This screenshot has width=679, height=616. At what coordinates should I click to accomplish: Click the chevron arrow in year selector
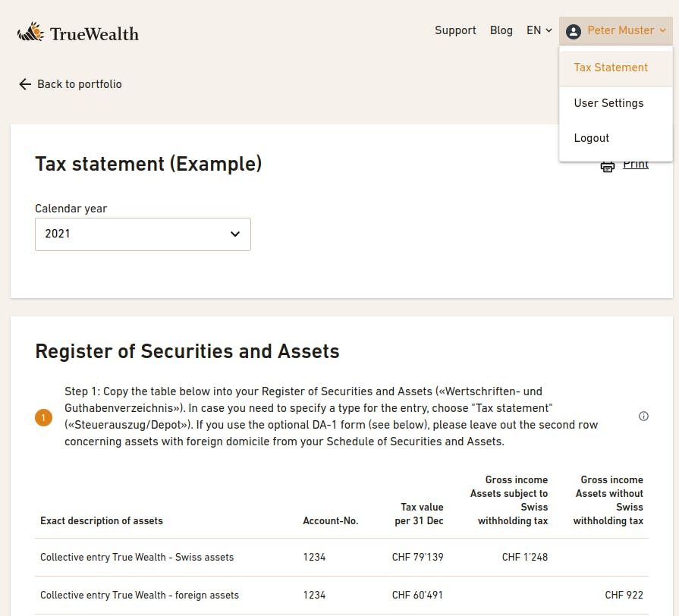[235, 234]
